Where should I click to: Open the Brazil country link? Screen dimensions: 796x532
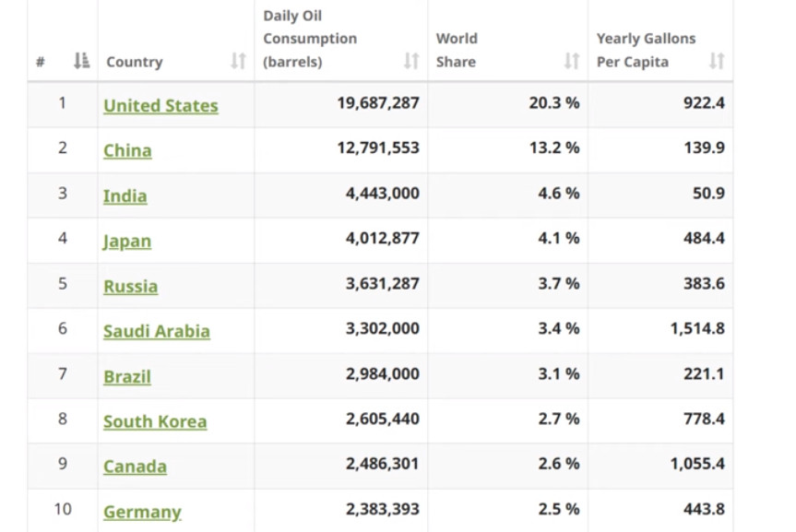[x=127, y=377]
